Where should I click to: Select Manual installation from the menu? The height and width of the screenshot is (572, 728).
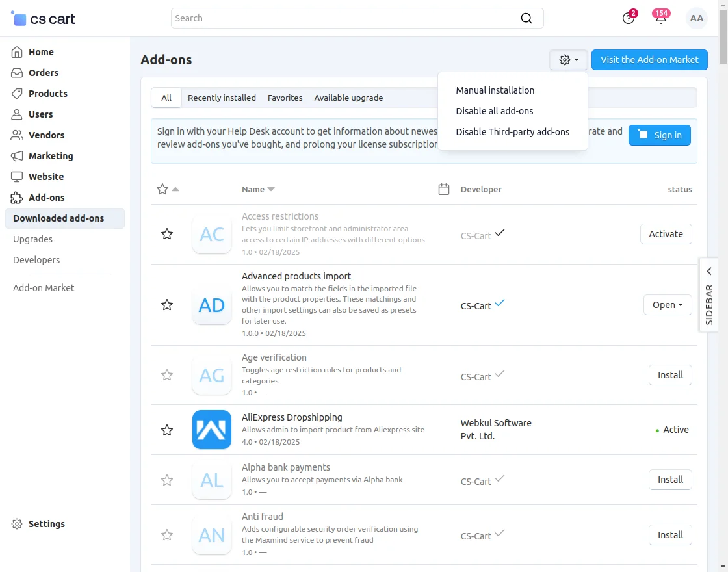click(x=495, y=90)
